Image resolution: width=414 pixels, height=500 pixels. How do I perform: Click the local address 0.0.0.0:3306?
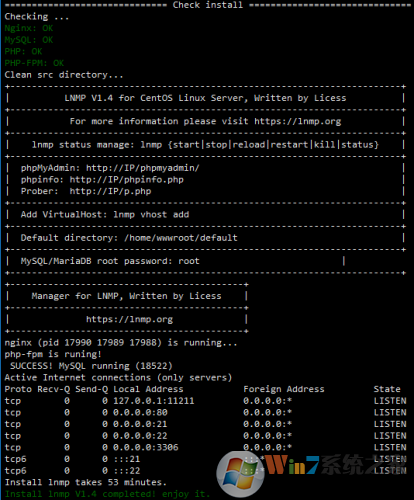pos(146,447)
